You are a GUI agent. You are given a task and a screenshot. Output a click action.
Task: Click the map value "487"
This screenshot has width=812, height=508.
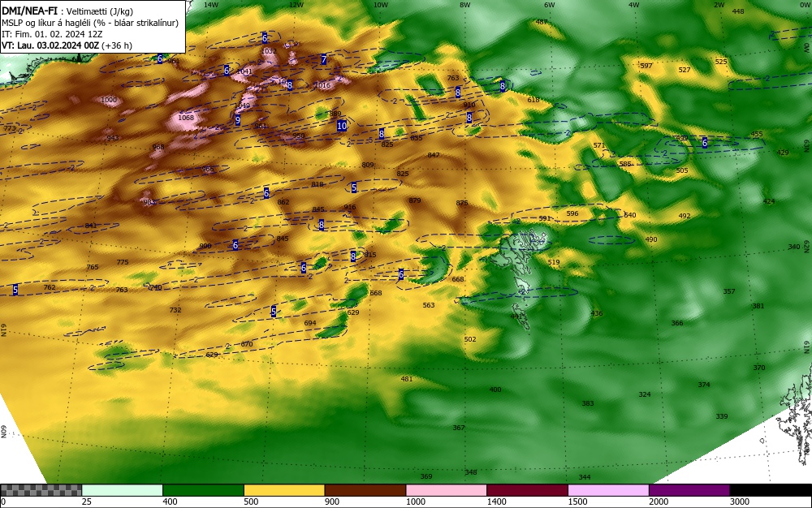tap(542, 22)
